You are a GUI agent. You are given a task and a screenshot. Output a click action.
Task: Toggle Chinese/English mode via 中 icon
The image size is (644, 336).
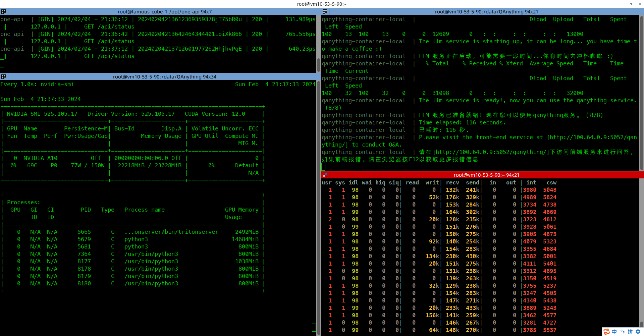click(x=614, y=332)
